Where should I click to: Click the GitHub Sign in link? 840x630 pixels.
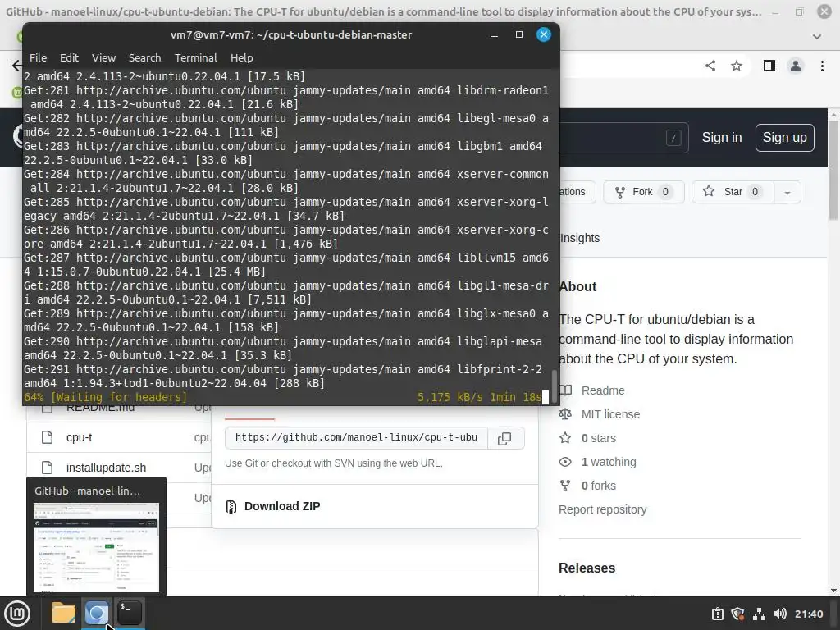(x=722, y=138)
